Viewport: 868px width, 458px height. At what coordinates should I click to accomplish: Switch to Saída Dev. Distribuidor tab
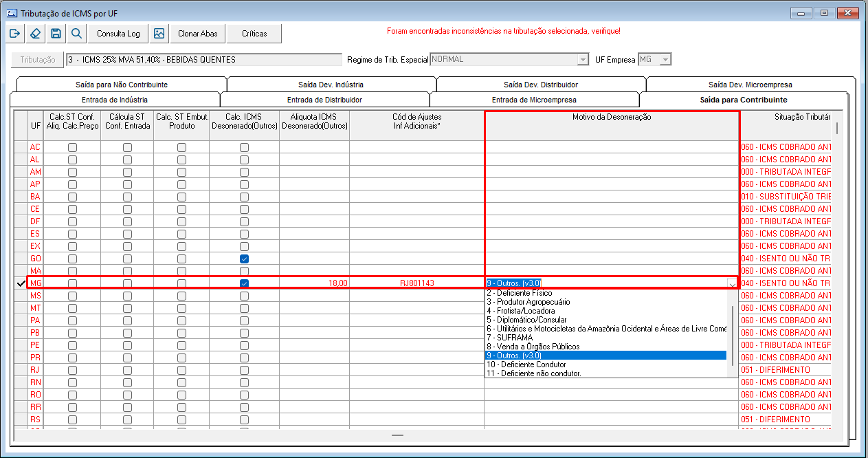click(540, 85)
